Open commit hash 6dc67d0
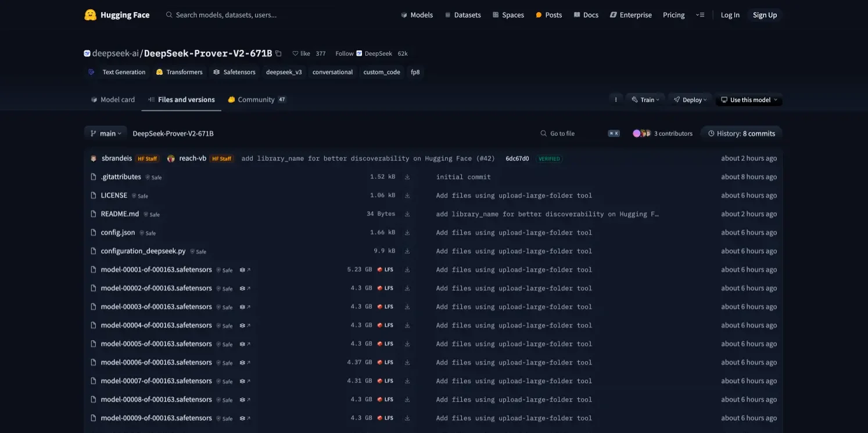This screenshot has width=868, height=433. [x=517, y=158]
